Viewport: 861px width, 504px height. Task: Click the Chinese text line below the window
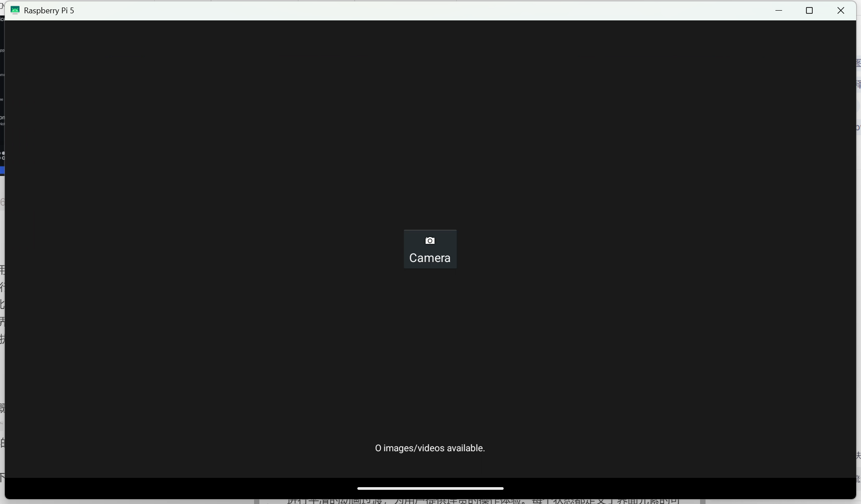tap(483, 501)
